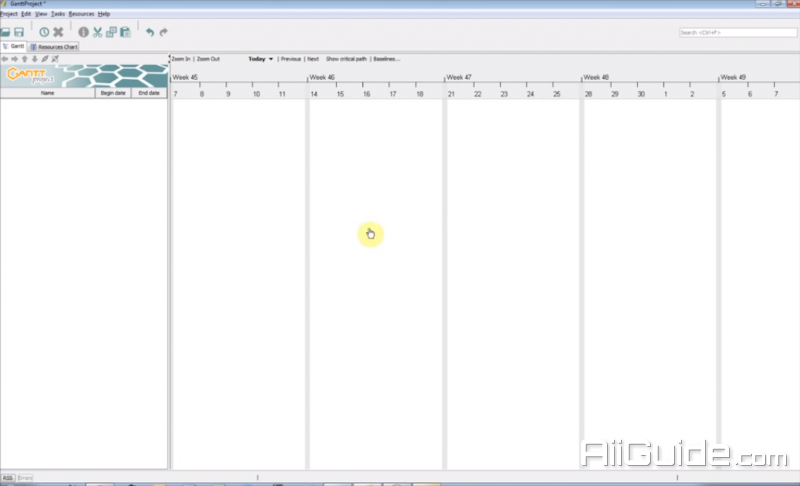Click the GanttProject logo banner
The image size is (800, 486).
(x=84, y=76)
